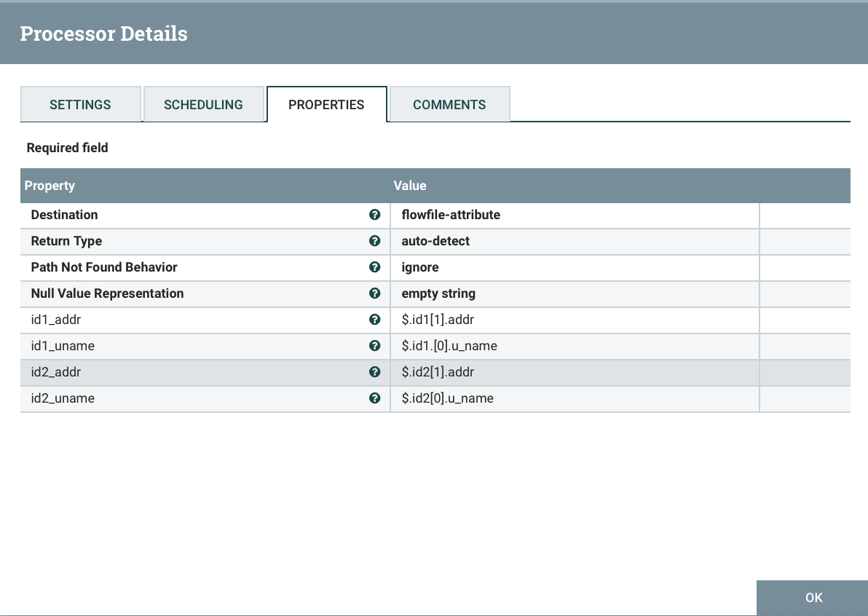Open help info for Destination property
Image resolution: width=868 pixels, height=616 pixels.
(x=374, y=215)
